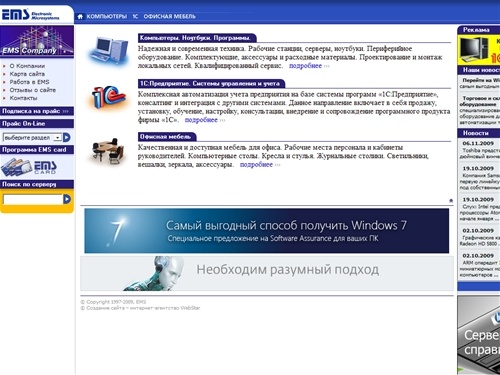The width and height of the screenshot is (500, 375).
Task: Click the server ad banner at bottom right
Action: pos(479,335)
